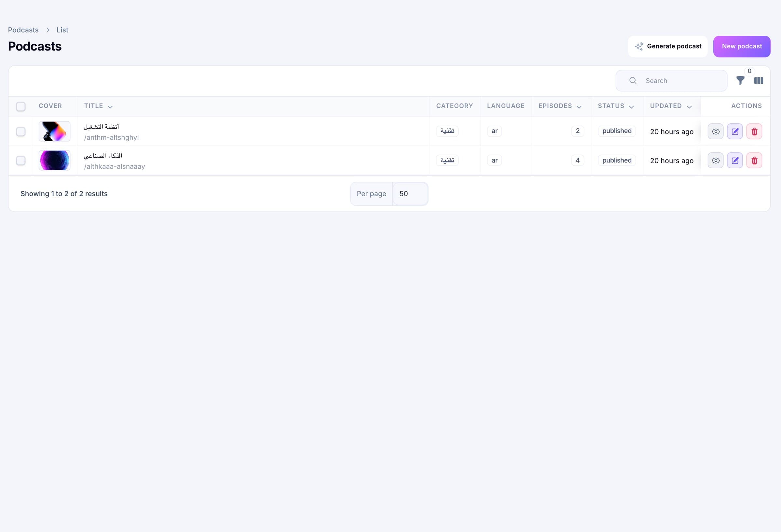
Task: Open the أنظمة التشغيل cover thumbnail
Action: click(x=54, y=131)
